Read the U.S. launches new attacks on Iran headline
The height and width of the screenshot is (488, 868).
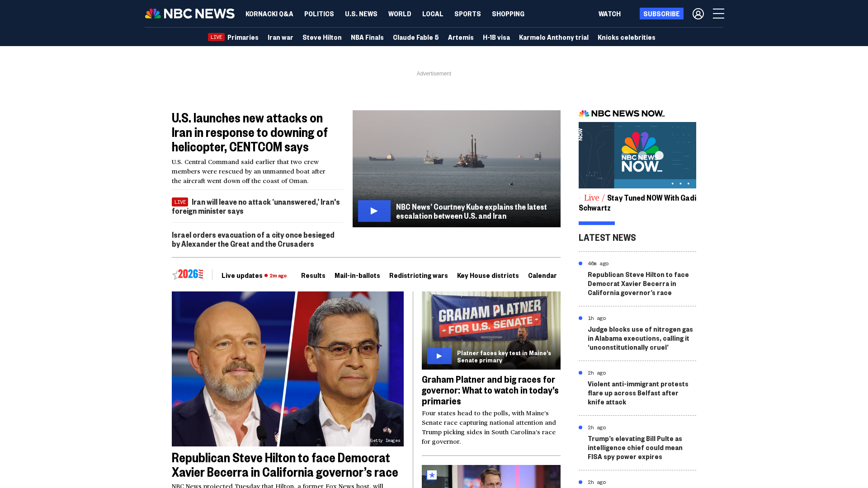tap(250, 132)
